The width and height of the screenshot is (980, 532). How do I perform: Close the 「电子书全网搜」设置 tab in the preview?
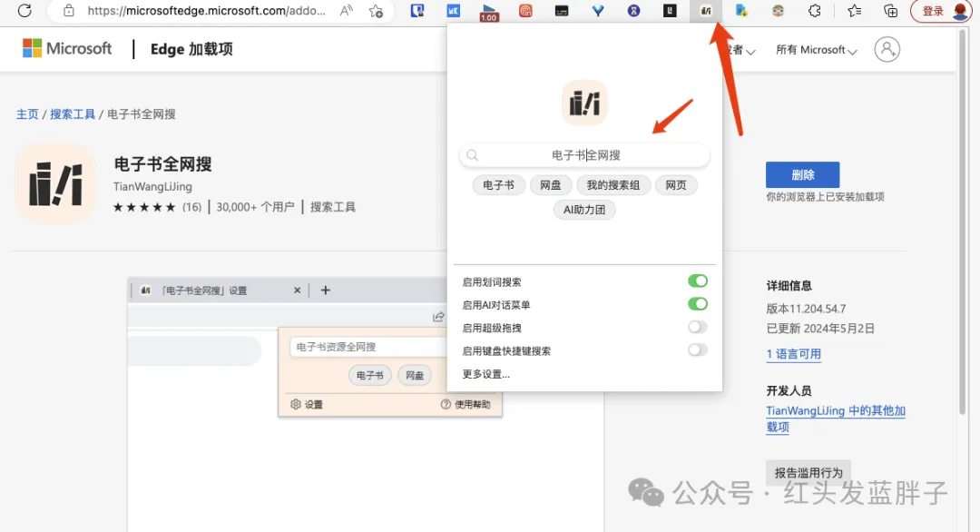(x=297, y=291)
